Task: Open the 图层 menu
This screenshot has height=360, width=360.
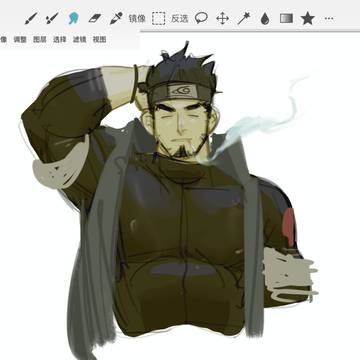Action: [40, 39]
